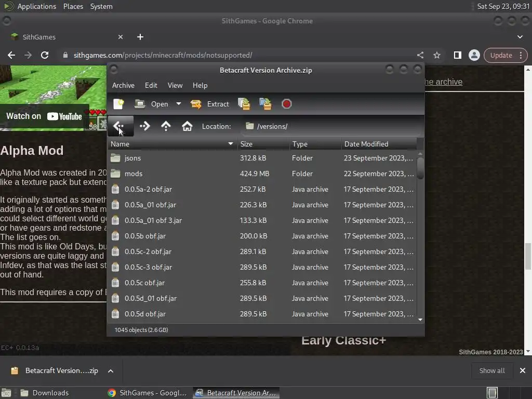Open the Archive menu
Viewport: 532px width, 399px height.
tap(123, 86)
